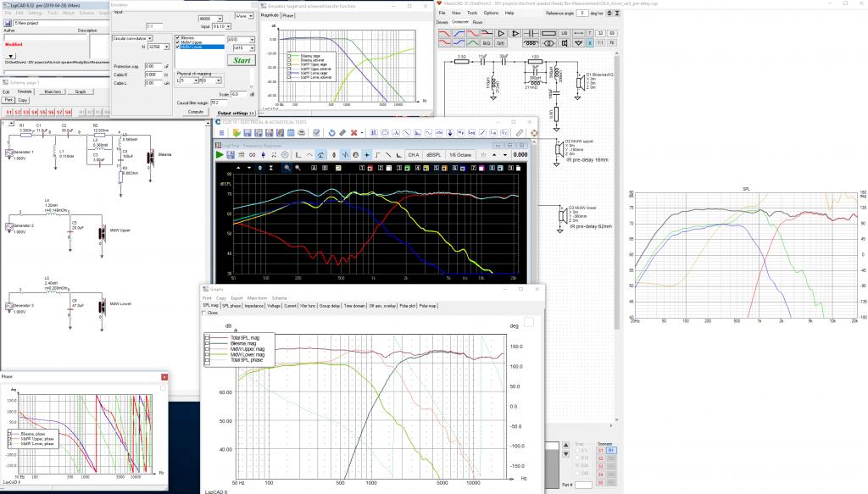Click the paperclip icon in CLIO toolbar

[x=520, y=133]
